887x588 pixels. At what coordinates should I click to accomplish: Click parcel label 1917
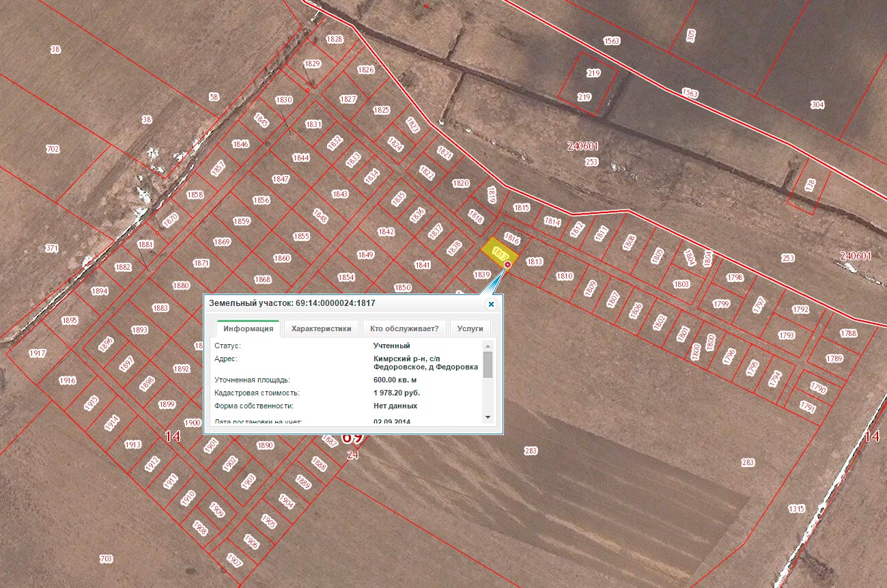(x=38, y=354)
